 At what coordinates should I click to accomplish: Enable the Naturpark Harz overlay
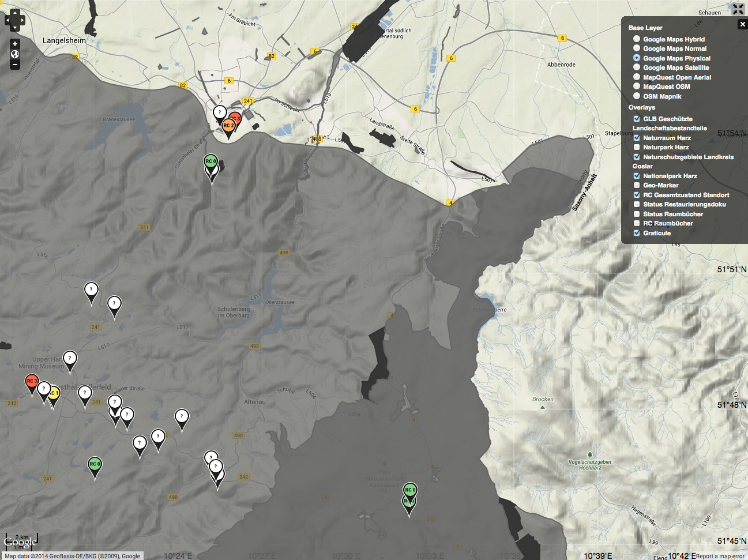coord(637,147)
